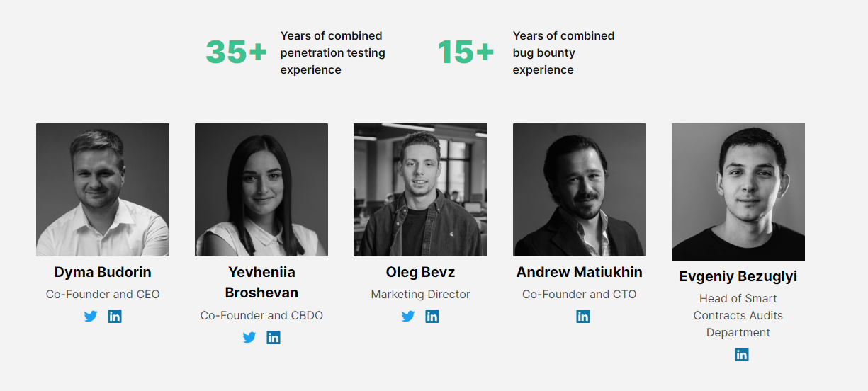Click the name Dyma Budorin
Viewport: 868px width, 391px height.
tap(103, 272)
